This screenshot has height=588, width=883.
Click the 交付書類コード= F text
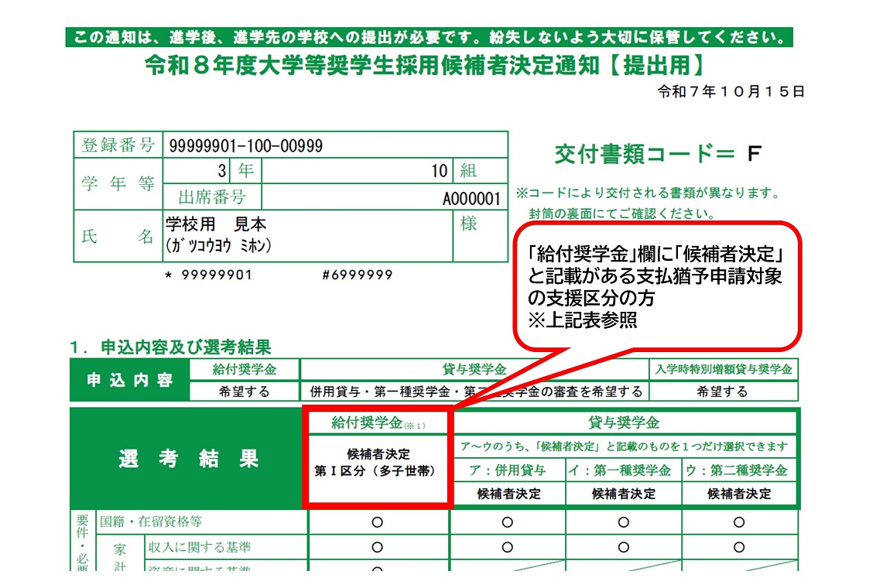(658, 155)
